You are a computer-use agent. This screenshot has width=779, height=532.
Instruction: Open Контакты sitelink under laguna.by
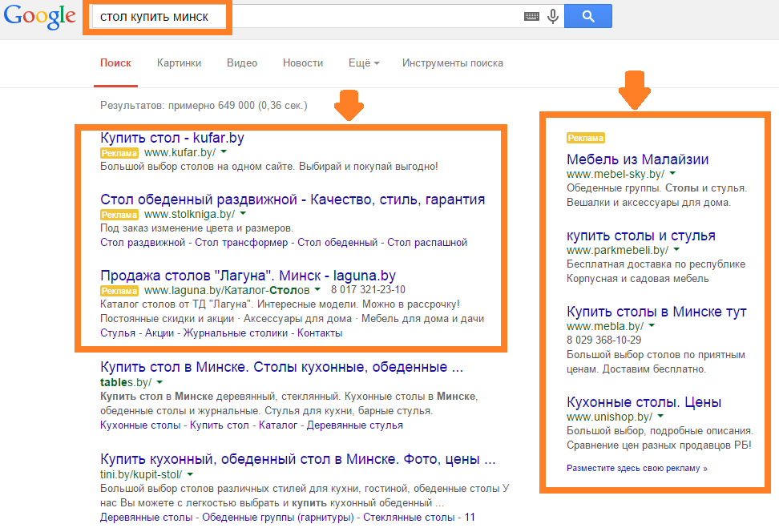320,332
